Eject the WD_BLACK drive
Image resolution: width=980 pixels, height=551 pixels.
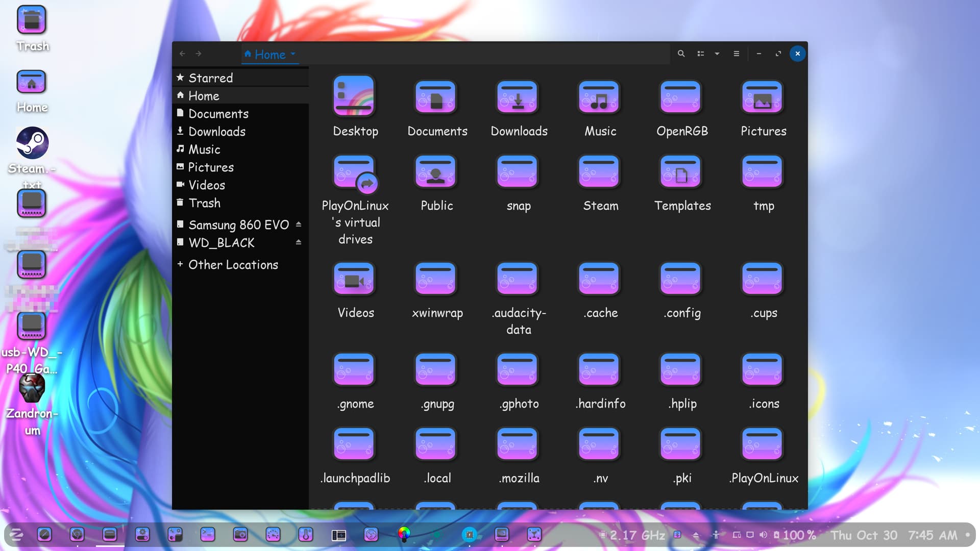[x=299, y=242]
